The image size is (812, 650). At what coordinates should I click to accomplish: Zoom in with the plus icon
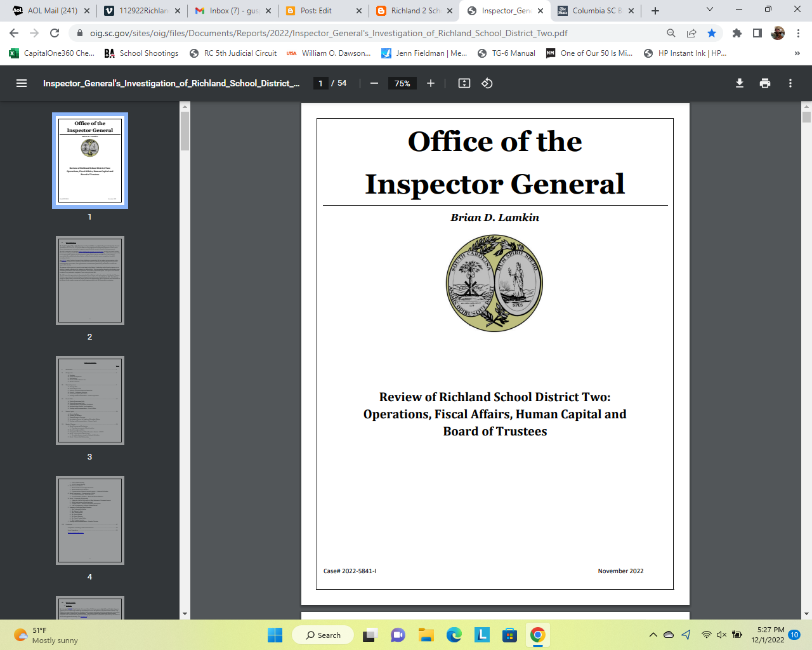(x=431, y=83)
